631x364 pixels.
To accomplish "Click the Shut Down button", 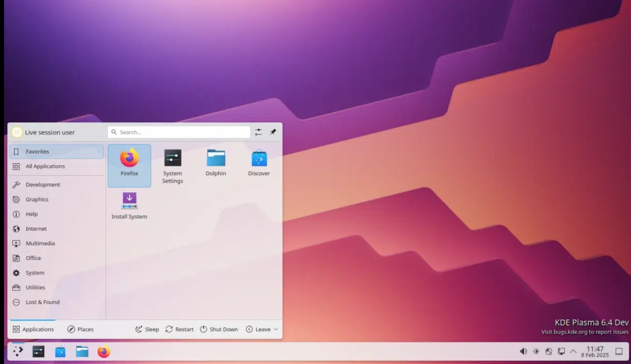I will pyautogui.click(x=219, y=329).
